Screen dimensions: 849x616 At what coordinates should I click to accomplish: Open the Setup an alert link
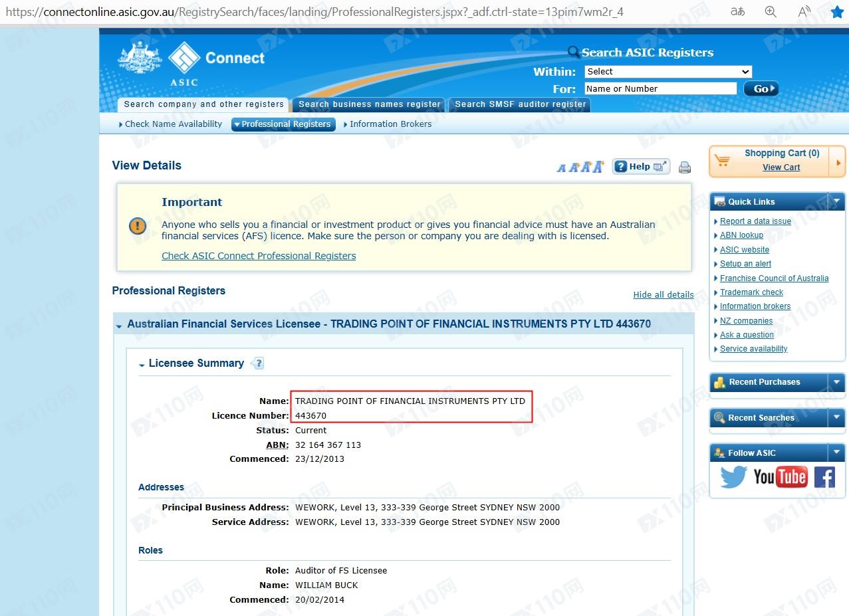(x=745, y=264)
